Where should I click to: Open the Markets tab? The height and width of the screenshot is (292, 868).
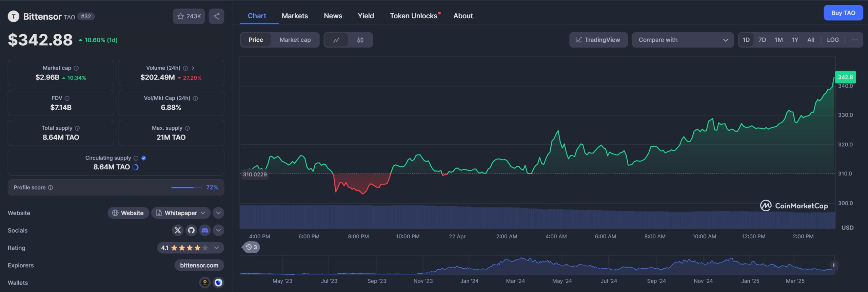point(295,16)
